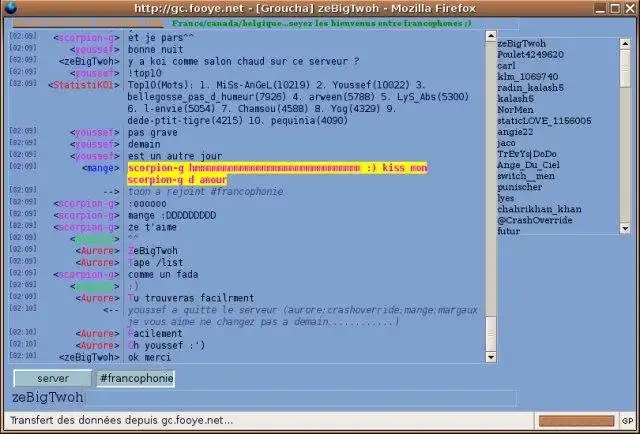Click chat scrollbar down arrow
640x434 pixels.
coord(491,357)
